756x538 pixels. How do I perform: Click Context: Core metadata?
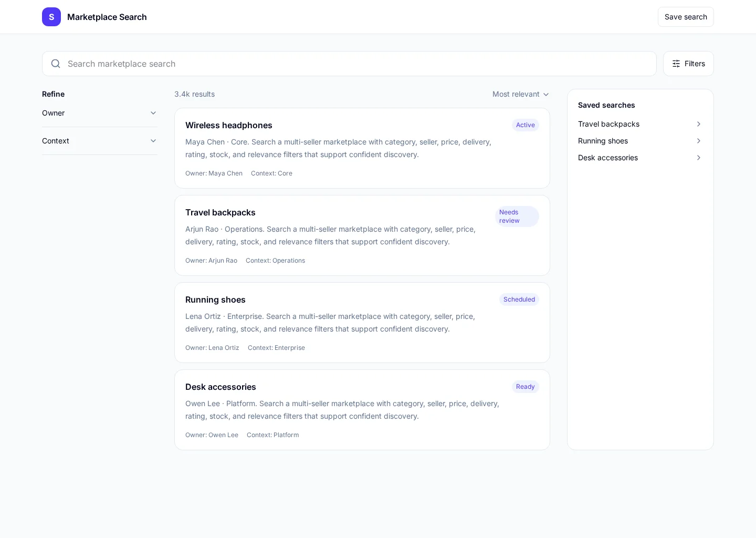(x=271, y=173)
